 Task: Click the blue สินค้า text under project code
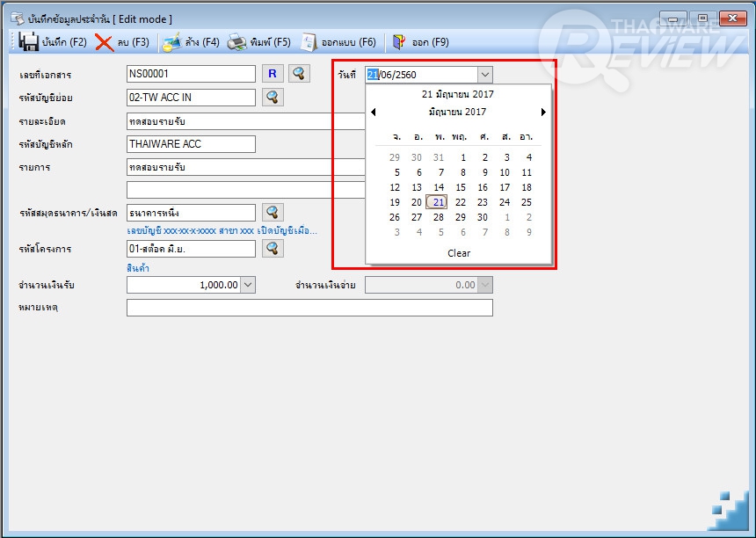[x=138, y=268]
